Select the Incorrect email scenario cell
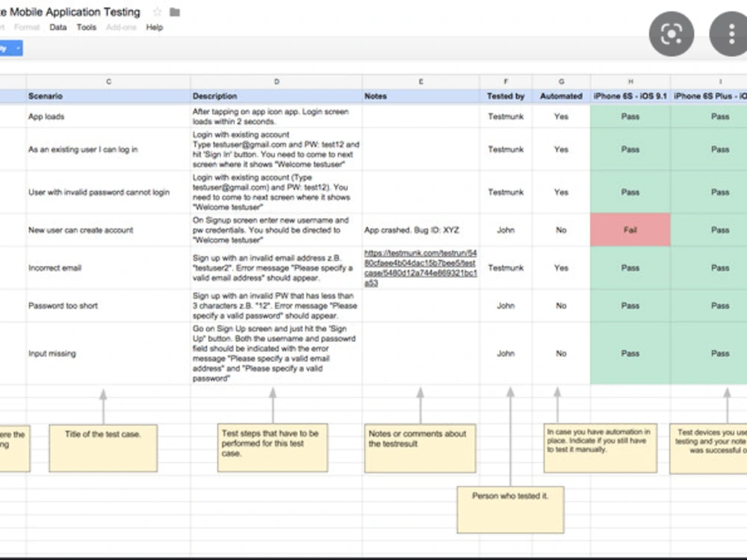The height and width of the screenshot is (560, 747). (108, 267)
